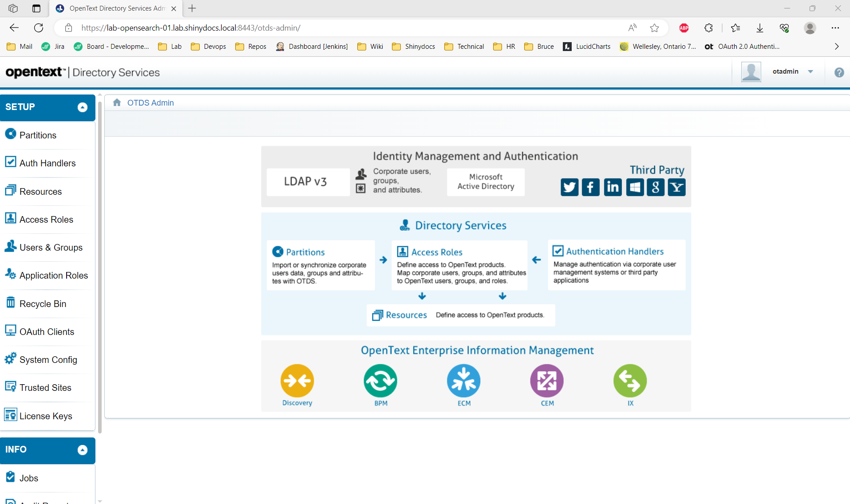The width and height of the screenshot is (850, 504).
Task: Click the Discovery product icon
Action: pyautogui.click(x=297, y=380)
